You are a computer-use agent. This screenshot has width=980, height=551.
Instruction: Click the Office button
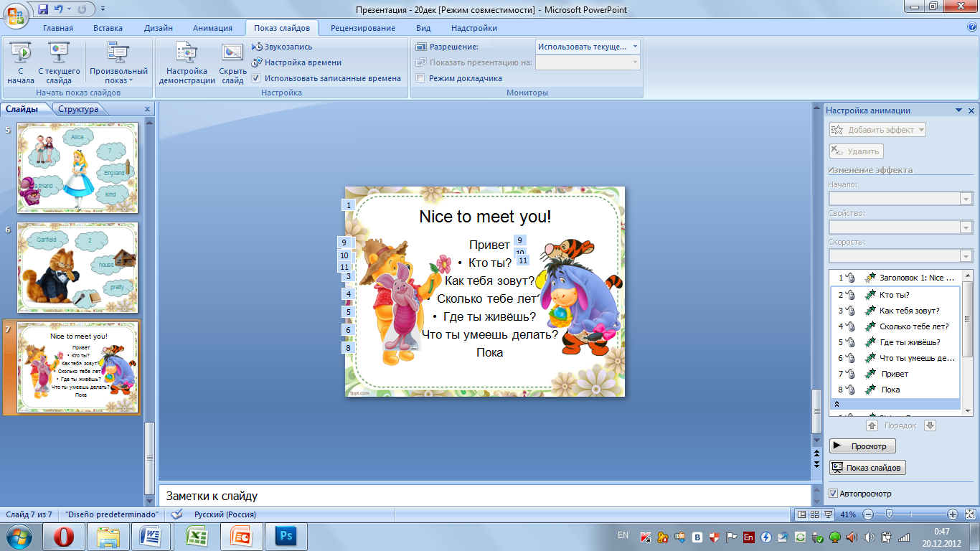[15, 14]
